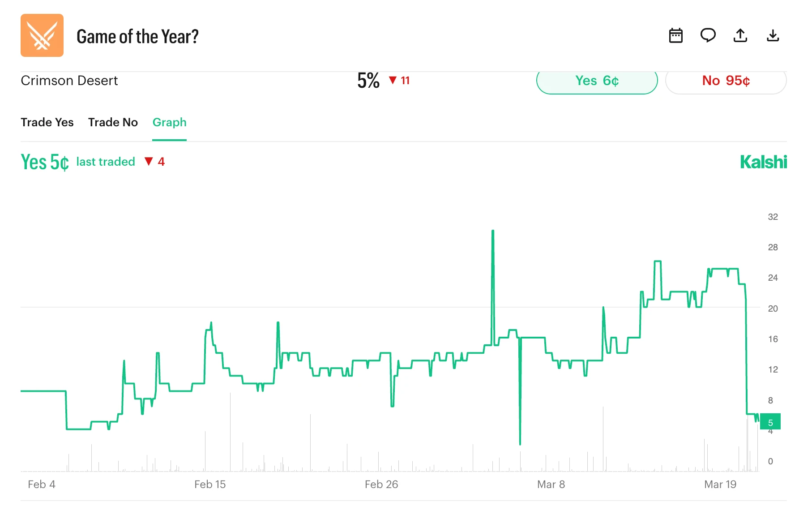Click the green current price 5 marker

pos(770,422)
